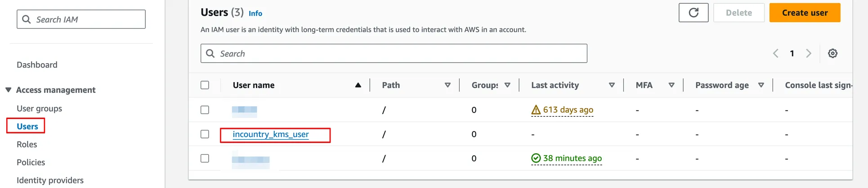
Task: Click the User name sort ascending arrow
Action: [358, 85]
